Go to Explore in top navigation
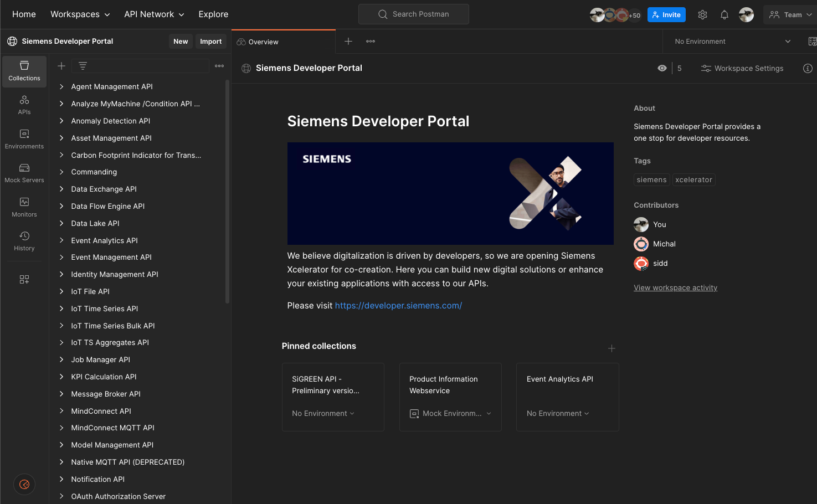This screenshot has width=817, height=504. coord(213,14)
